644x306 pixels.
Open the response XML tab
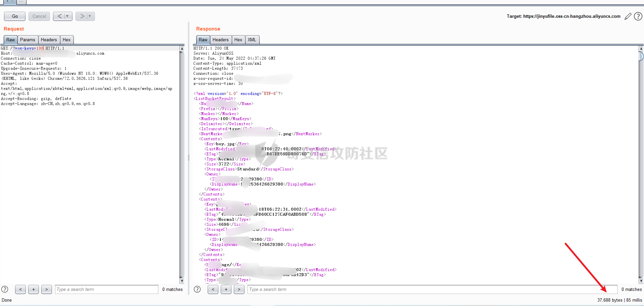pos(252,40)
